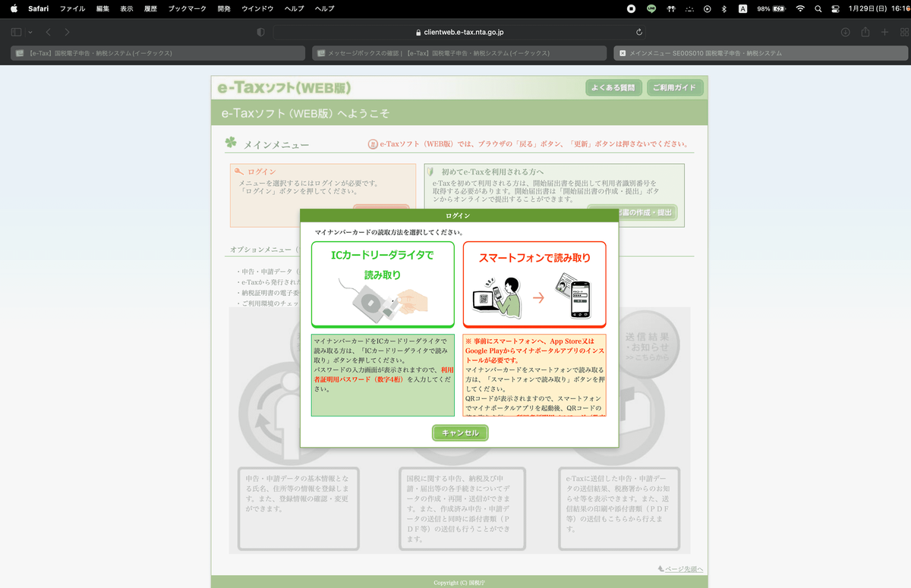This screenshot has height=588, width=911.
Task: Click the 納税証明書の電子 option item
Action: pos(267,293)
